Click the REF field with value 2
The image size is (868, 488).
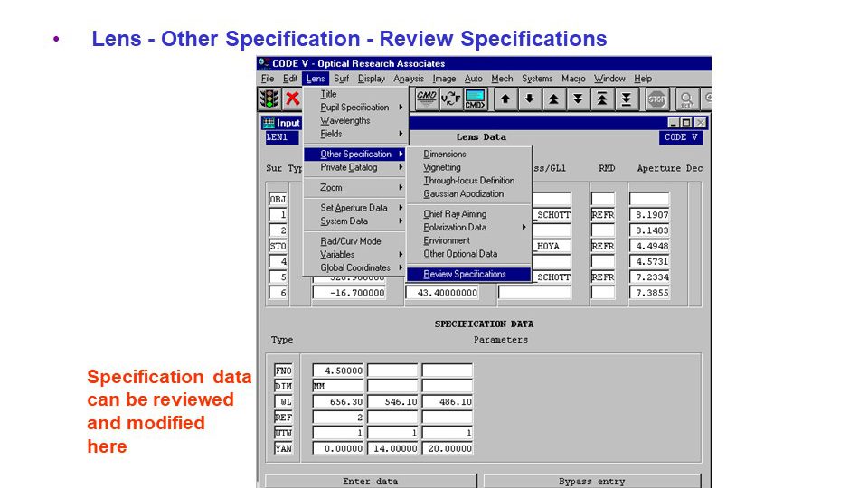coord(337,417)
